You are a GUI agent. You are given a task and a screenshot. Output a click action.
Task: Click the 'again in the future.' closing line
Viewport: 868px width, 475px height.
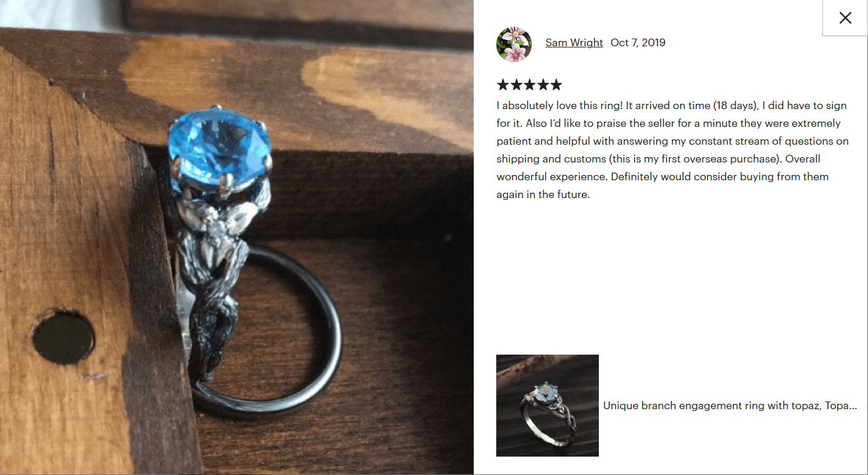tap(543, 195)
